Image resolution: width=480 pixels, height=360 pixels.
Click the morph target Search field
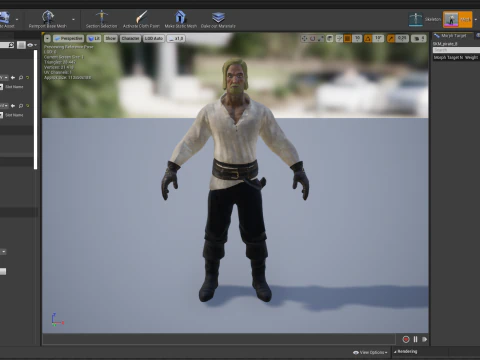pyautogui.click(x=456, y=50)
